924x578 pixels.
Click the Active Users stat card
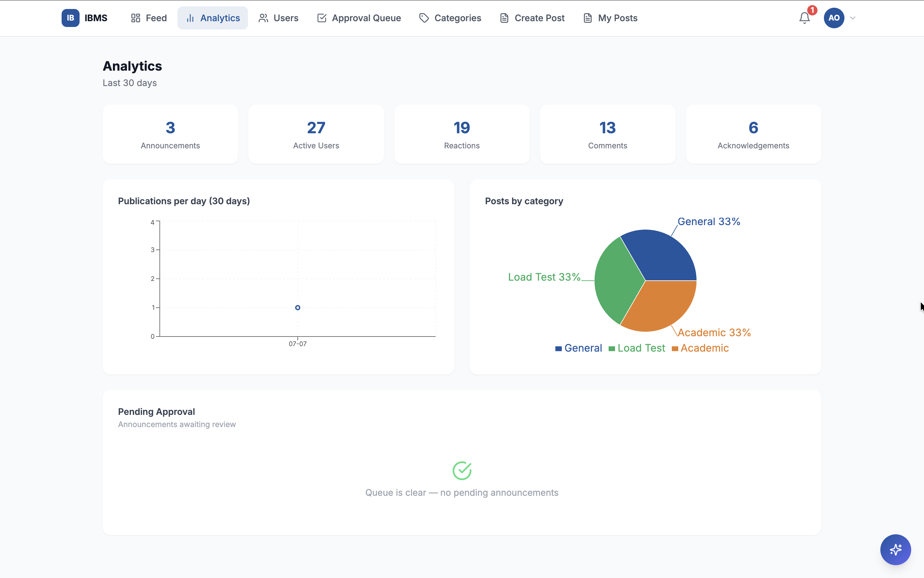click(316, 134)
